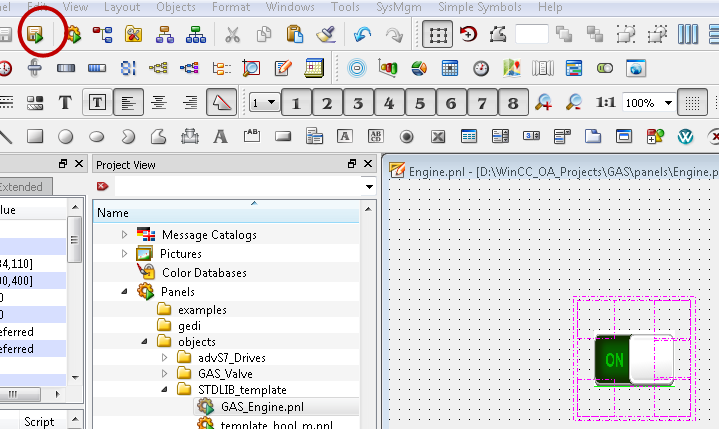Image resolution: width=719 pixels, height=429 pixels.
Task: Click the Project View filter input field
Action: coord(238,187)
